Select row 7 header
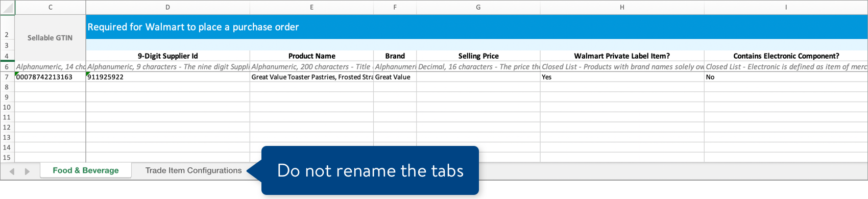This screenshot has width=868, height=199. click(7, 77)
